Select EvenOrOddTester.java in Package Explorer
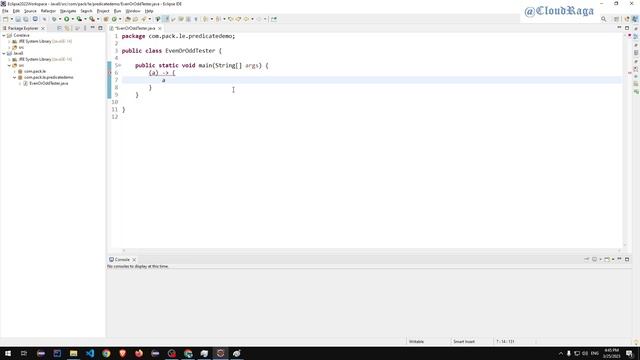 (x=49, y=83)
